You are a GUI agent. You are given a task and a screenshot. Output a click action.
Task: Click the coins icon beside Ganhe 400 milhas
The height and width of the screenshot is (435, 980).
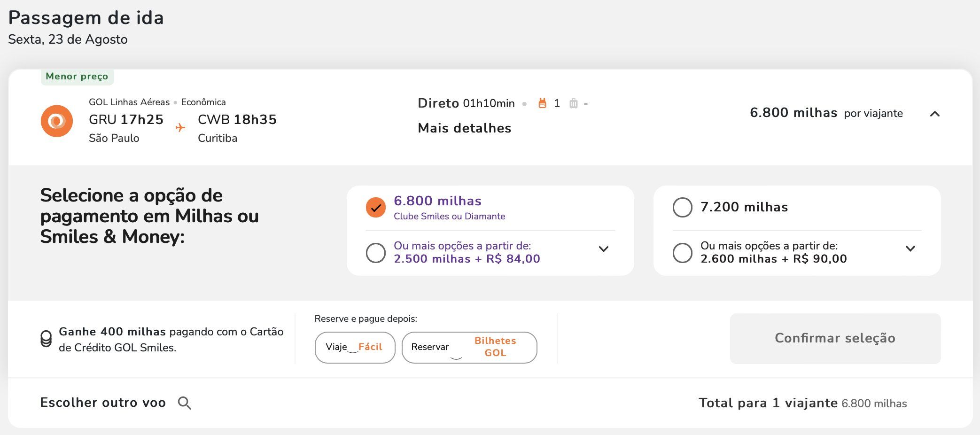46,339
